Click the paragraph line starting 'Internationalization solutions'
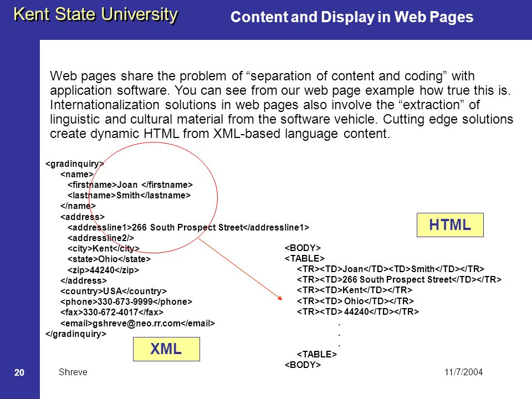Image resolution: width=532 pixels, height=399 pixels. pyautogui.click(x=265, y=105)
